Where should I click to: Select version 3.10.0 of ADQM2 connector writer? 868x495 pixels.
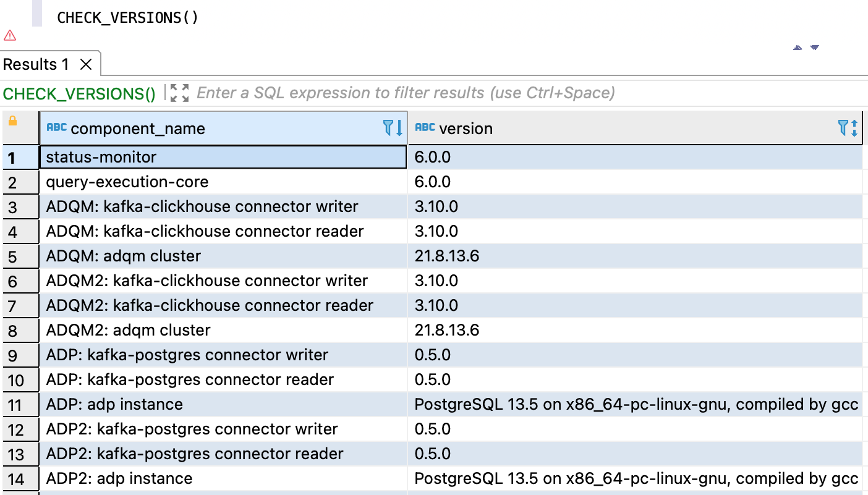pyautogui.click(x=635, y=281)
